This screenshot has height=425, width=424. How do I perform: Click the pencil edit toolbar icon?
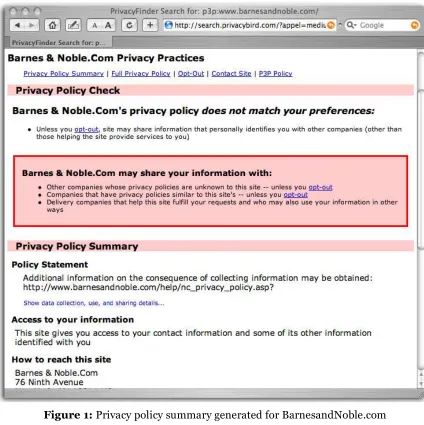click(73, 25)
